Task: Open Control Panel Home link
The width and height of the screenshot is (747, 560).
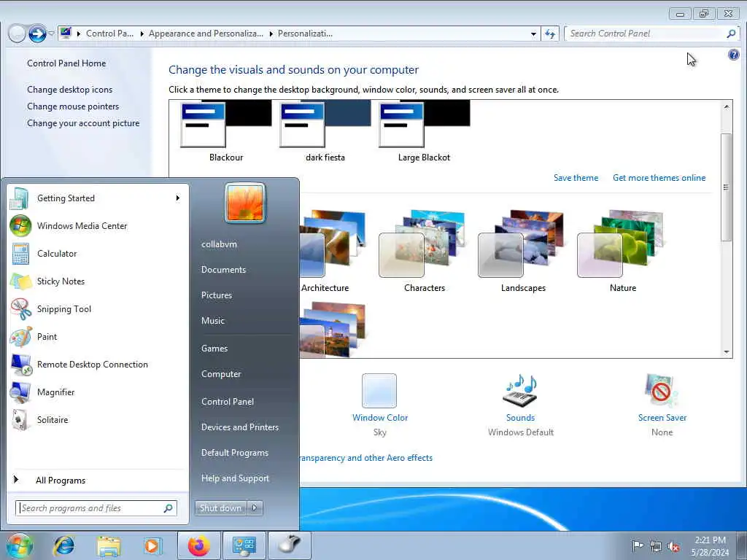Action: click(x=66, y=63)
